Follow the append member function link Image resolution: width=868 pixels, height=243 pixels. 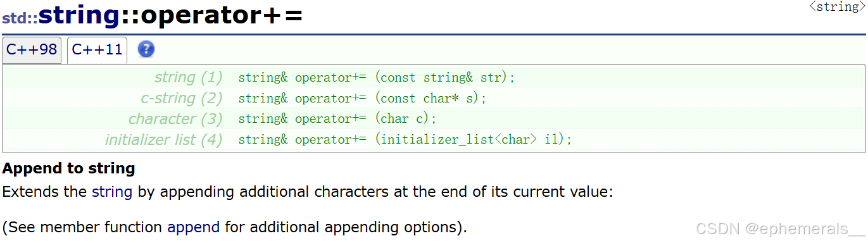point(194,227)
